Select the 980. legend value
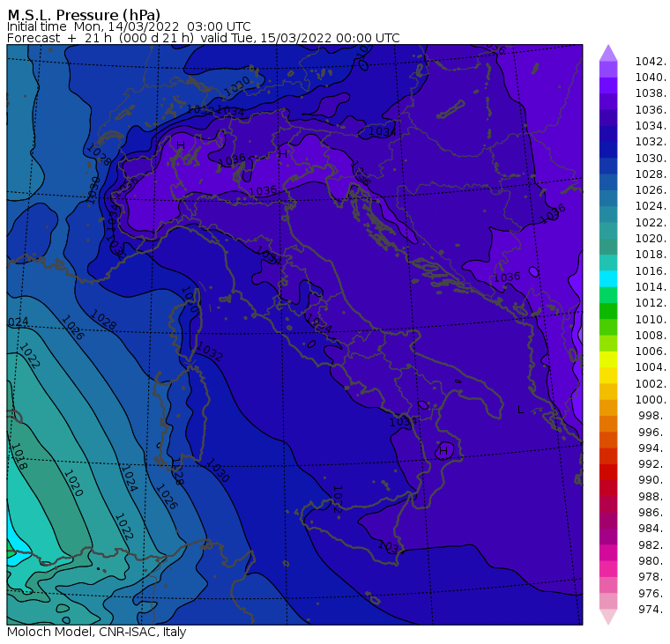The width and height of the screenshot is (670, 644). [652, 561]
